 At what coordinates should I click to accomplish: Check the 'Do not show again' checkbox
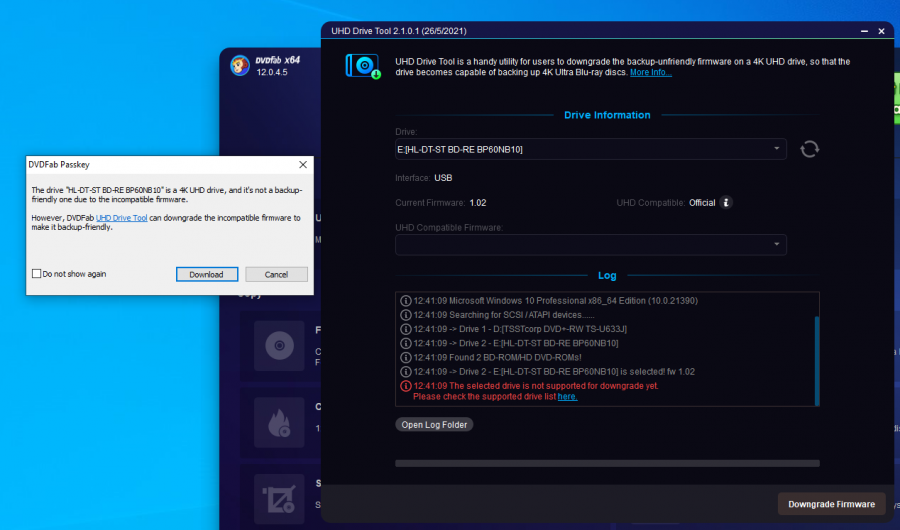tap(36, 274)
